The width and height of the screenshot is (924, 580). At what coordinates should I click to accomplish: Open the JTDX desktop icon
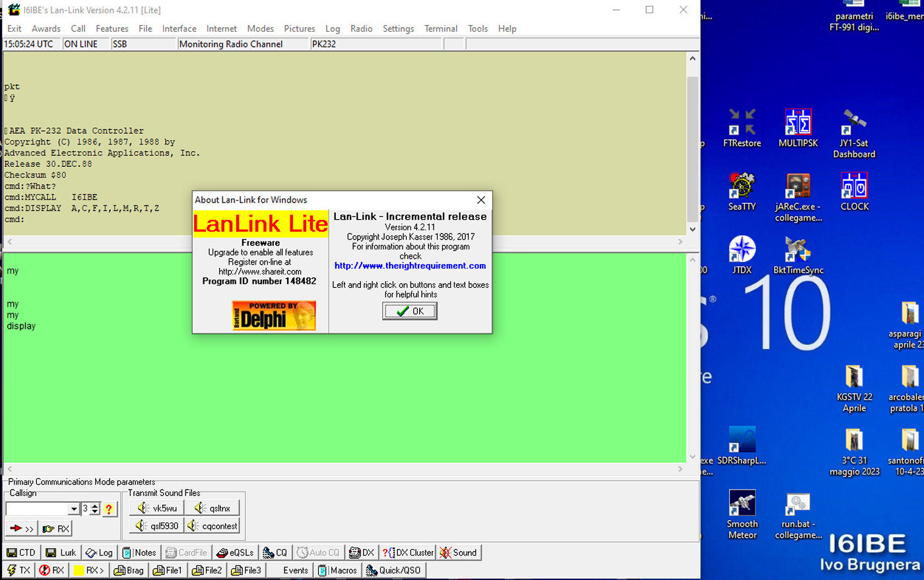(x=742, y=255)
